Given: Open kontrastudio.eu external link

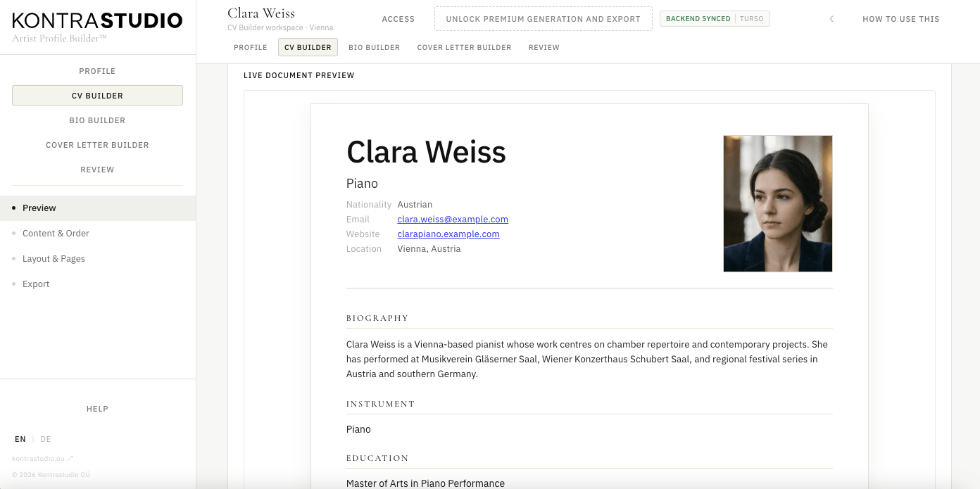Looking at the screenshot, I should point(43,459).
